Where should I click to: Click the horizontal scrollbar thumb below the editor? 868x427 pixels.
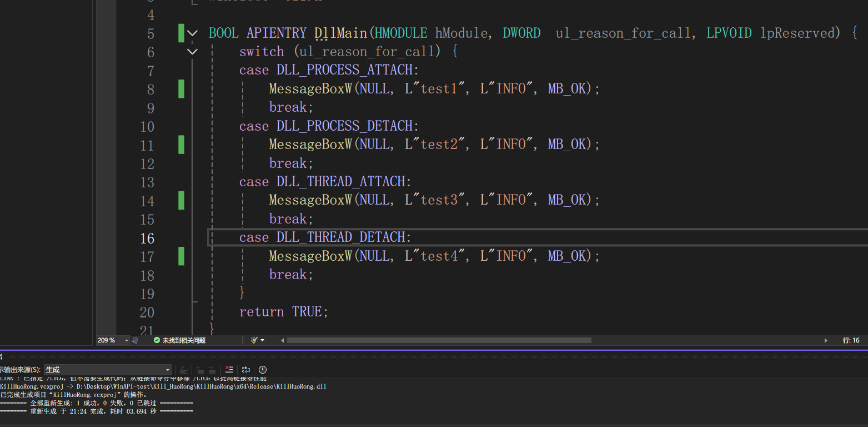tap(439, 340)
